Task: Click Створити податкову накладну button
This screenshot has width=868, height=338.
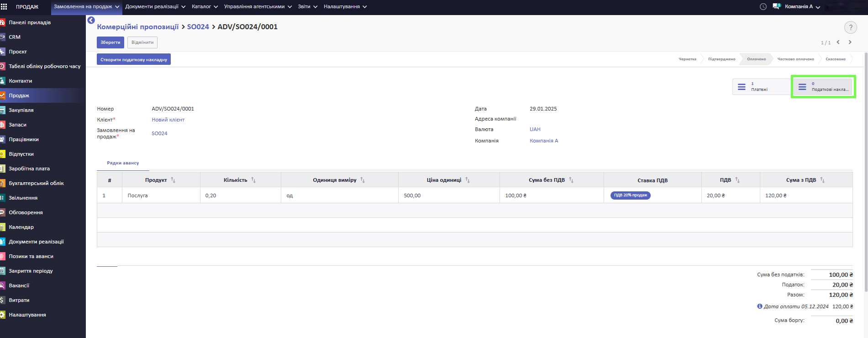Action: [134, 59]
